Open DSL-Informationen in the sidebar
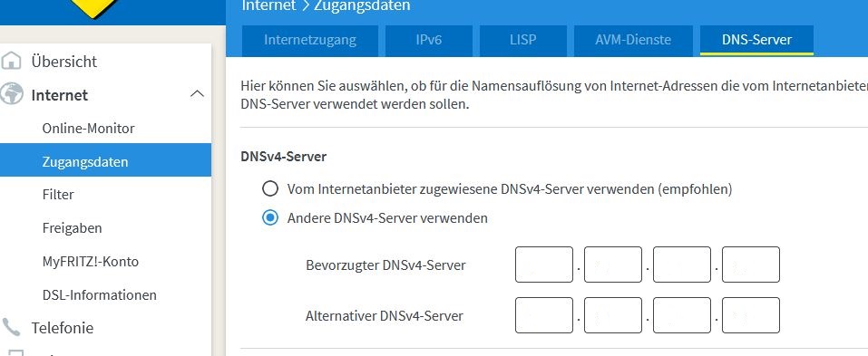Image resolution: width=868 pixels, height=356 pixels. click(x=100, y=294)
